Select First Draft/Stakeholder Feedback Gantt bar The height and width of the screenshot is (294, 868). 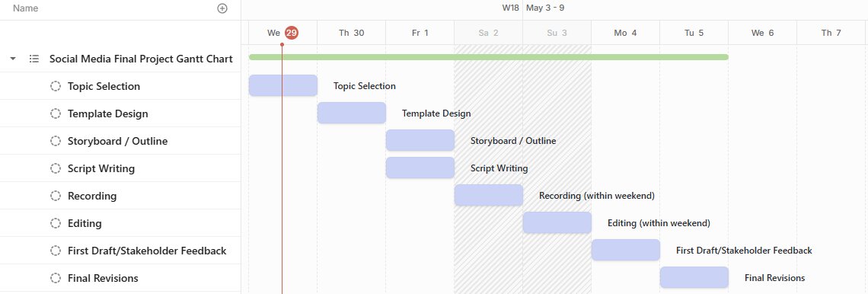[626, 250]
